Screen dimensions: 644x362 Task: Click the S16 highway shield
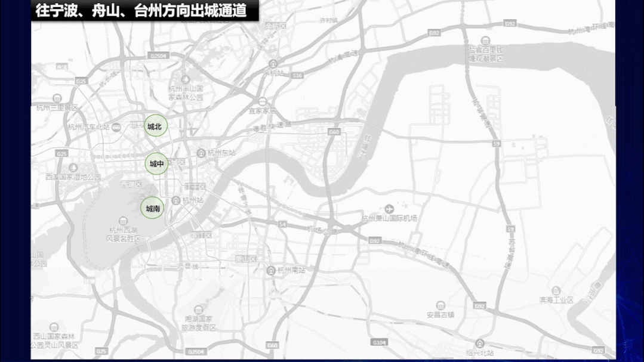click(297, 76)
